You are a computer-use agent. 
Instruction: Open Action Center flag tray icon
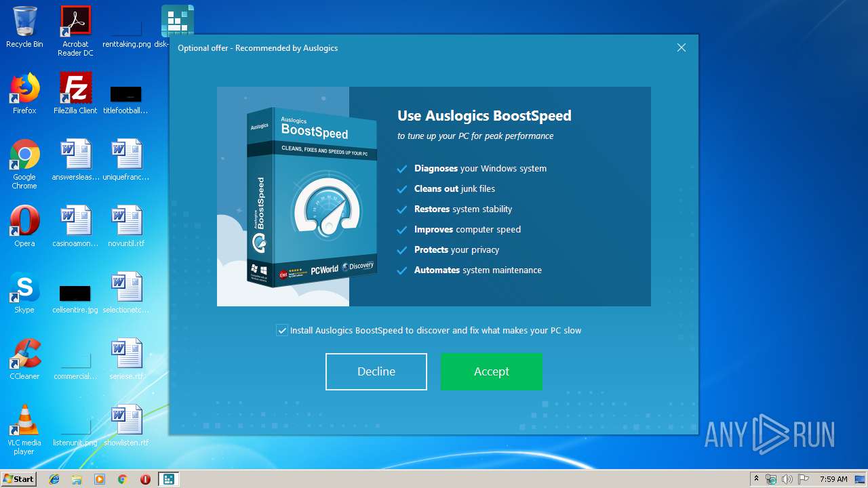tap(803, 479)
